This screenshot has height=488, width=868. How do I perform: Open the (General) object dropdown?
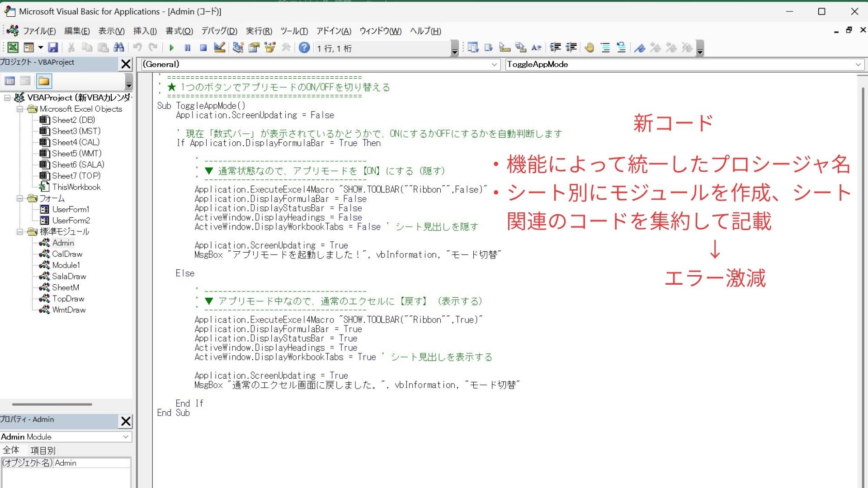click(x=494, y=65)
